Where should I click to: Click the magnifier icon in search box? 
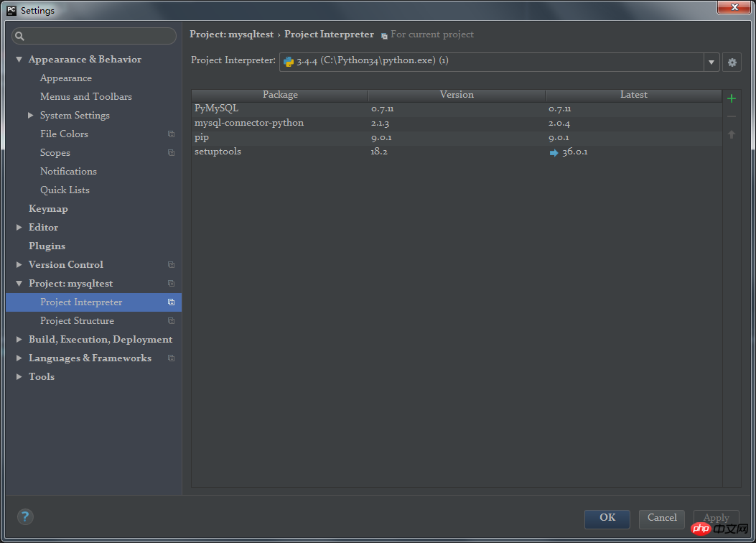(20, 36)
